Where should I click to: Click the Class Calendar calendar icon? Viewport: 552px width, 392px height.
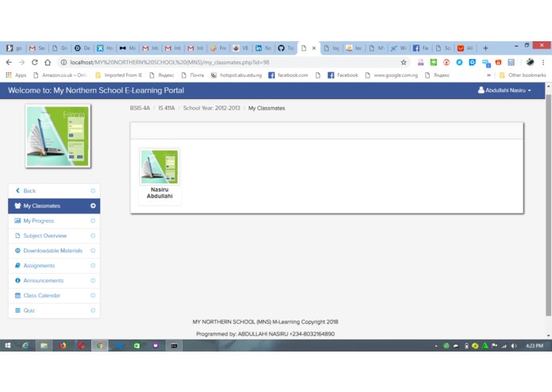click(x=17, y=295)
